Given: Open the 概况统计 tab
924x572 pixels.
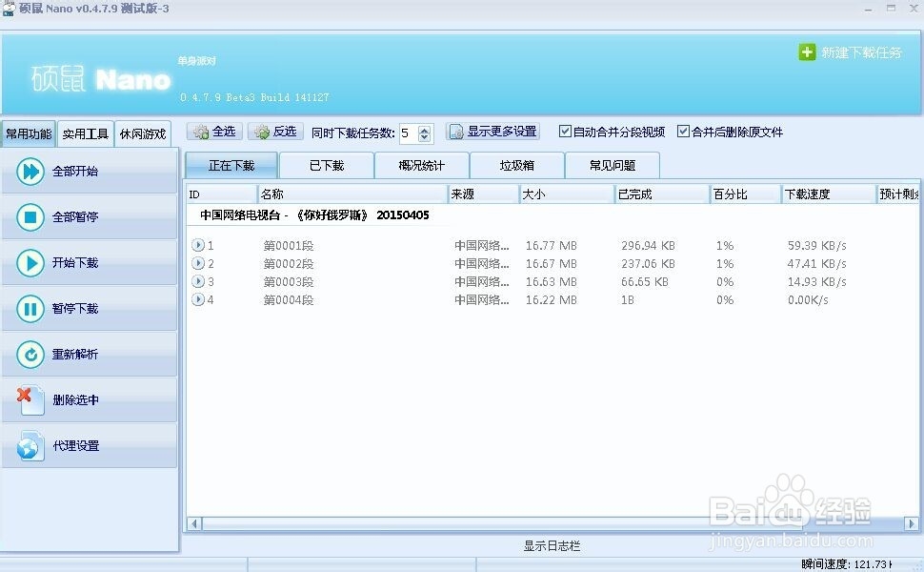Looking at the screenshot, I should coord(422,165).
